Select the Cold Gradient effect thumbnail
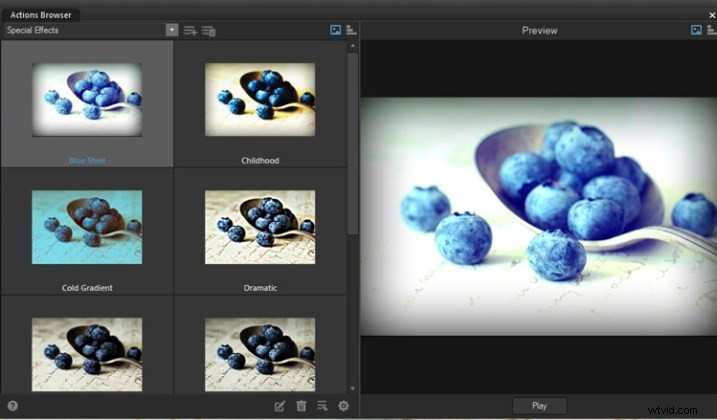The height and width of the screenshot is (420, 717). pos(87,227)
